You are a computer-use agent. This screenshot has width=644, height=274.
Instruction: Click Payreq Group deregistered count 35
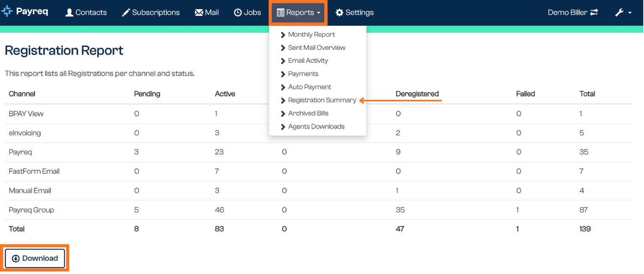pyautogui.click(x=400, y=210)
